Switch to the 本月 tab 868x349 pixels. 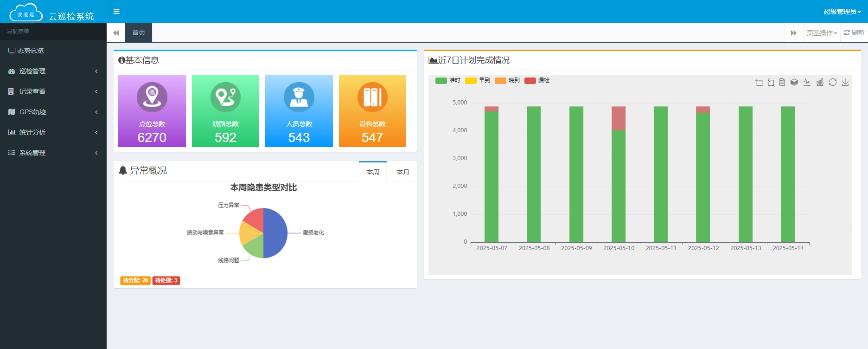point(402,172)
